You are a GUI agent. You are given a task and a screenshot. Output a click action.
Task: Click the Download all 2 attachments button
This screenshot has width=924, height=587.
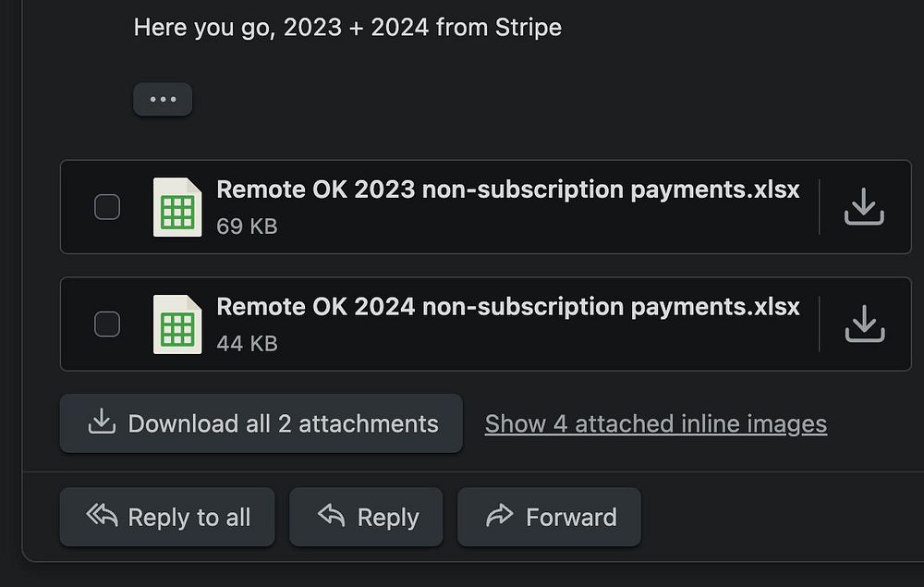tap(261, 423)
